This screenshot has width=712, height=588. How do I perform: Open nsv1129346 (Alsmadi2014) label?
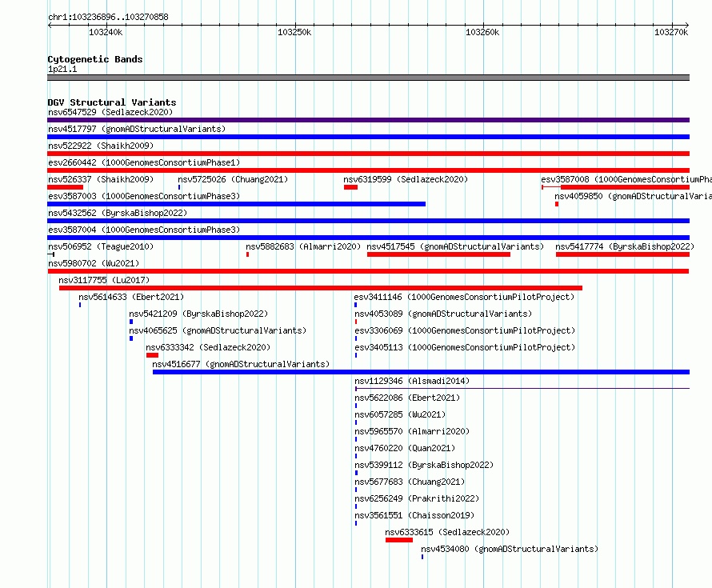coord(412,381)
